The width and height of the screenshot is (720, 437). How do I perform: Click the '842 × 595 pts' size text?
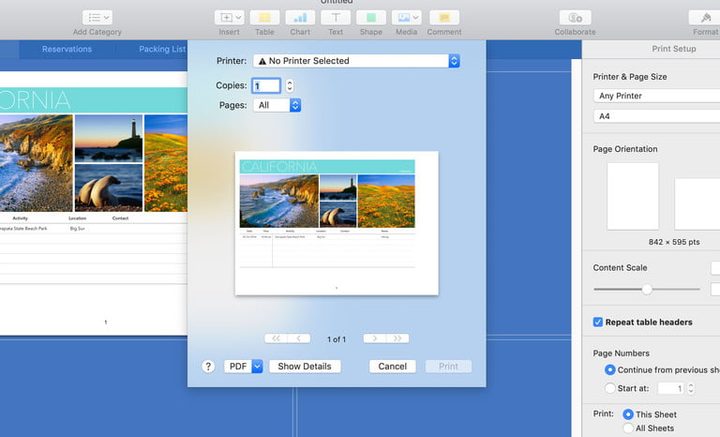674,242
